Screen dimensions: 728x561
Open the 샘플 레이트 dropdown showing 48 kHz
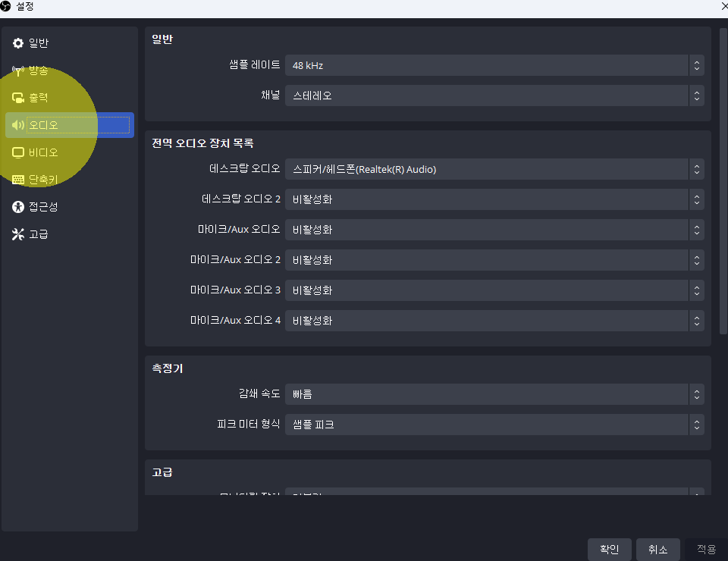[x=494, y=65]
